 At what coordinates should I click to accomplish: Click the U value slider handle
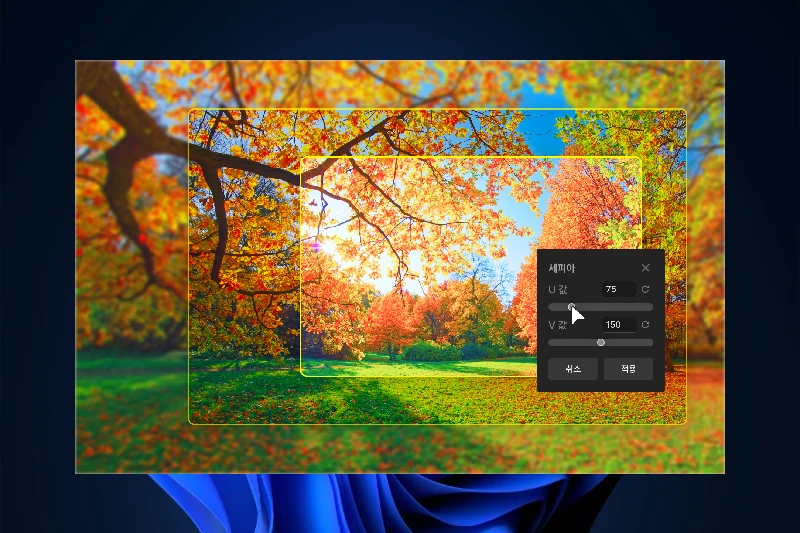click(572, 307)
